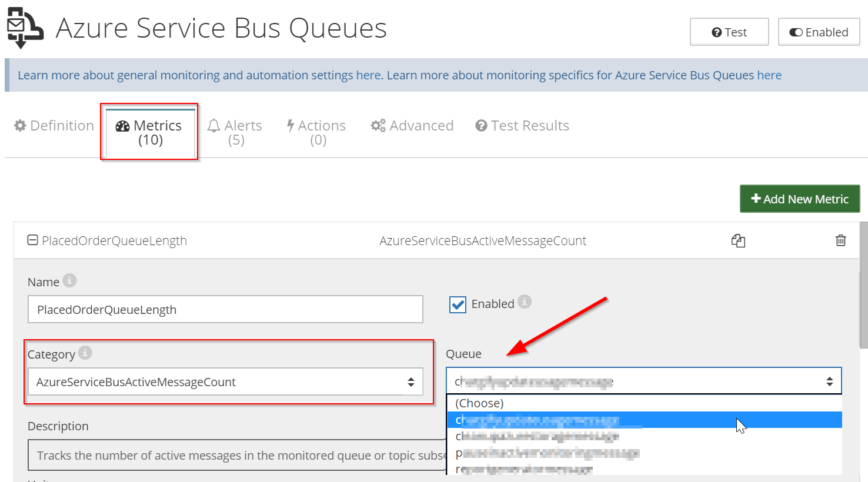Show info tooltip next to Category label
The width and height of the screenshot is (868, 482).
pyautogui.click(x=85, y=353)
